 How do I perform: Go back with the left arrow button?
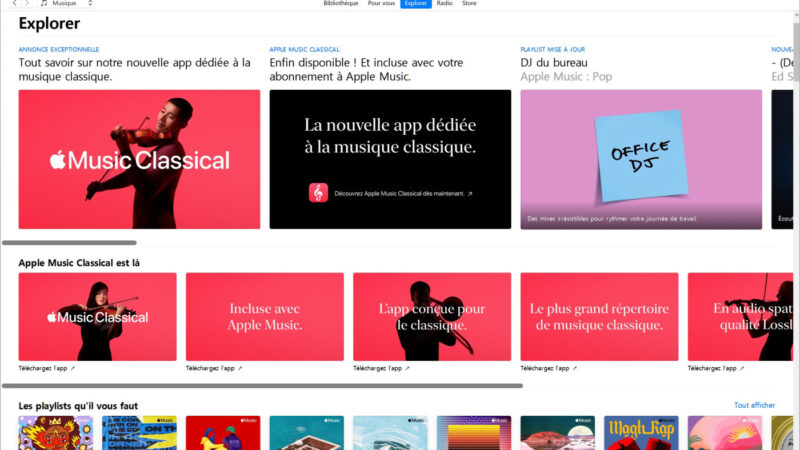[x=14, y=3]
